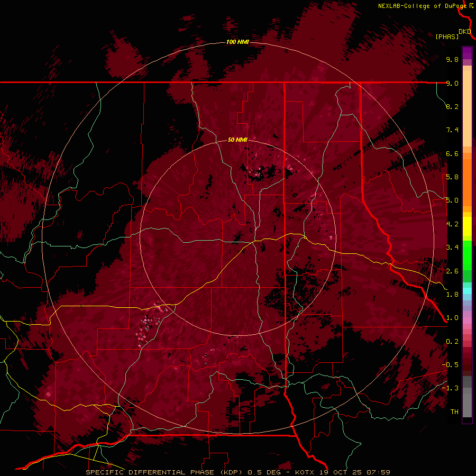
Task: Click the TH threshold label on the legend
Action: 454,412
